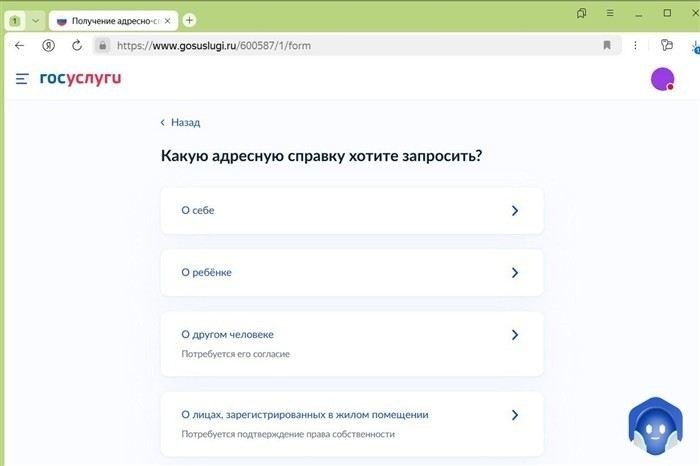700x466 pixels.
Task: Open a new tab with plus button
Action: [189, 20]
